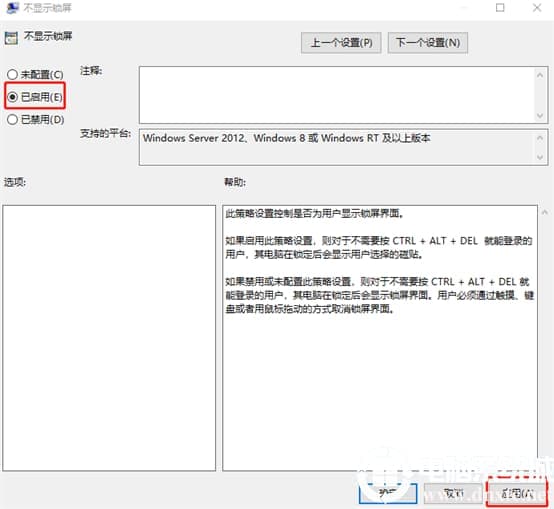Click the policy icon beside 不显示锁屏 heading
This screenshot has height=509, width=554.
11,38
